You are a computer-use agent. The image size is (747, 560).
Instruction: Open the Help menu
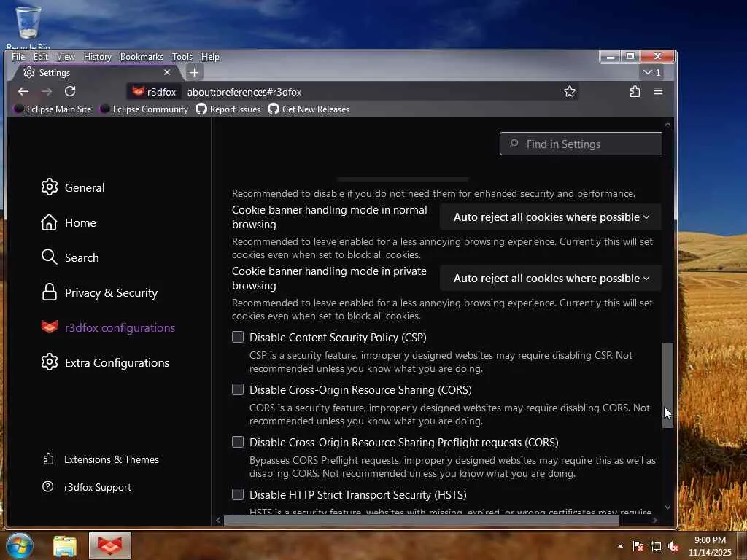[x=210, y=57]
